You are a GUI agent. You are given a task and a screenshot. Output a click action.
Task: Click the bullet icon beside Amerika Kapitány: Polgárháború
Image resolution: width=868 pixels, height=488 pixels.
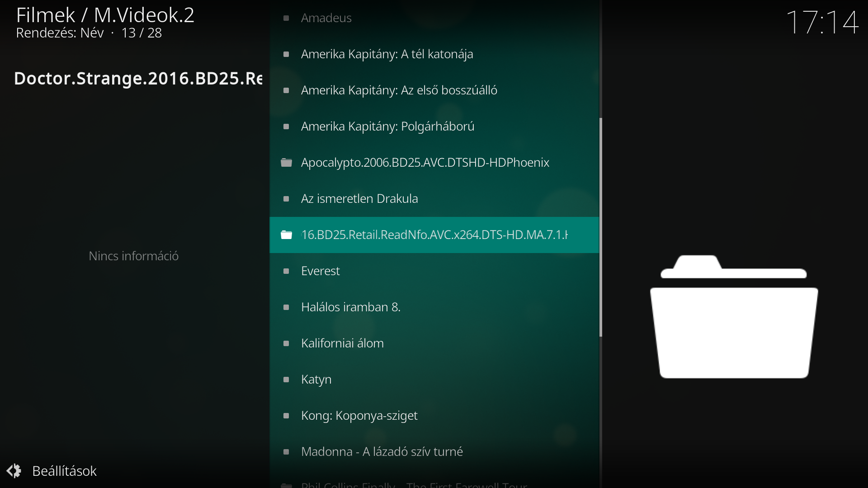[286, 127]
